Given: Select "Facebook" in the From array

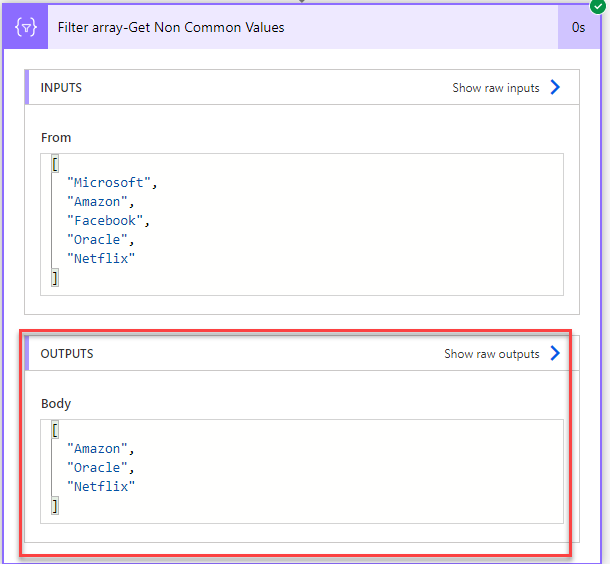Looking at the screenshot, I should [105, 221].
